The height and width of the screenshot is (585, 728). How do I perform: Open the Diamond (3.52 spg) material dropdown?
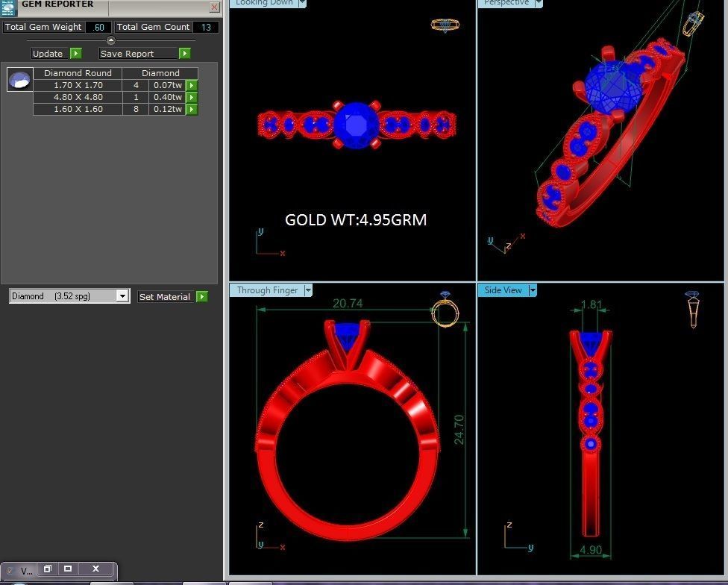122,295
